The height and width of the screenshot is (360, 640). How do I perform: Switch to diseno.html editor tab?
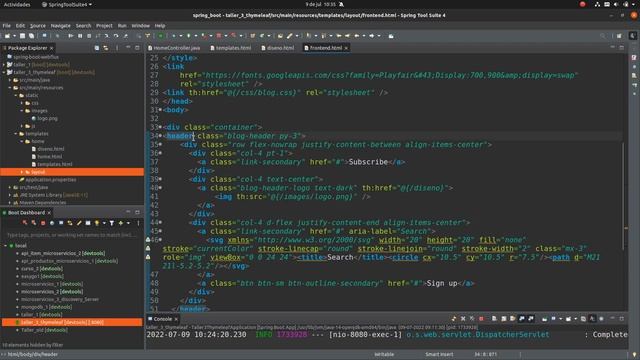tap(278, 48)
